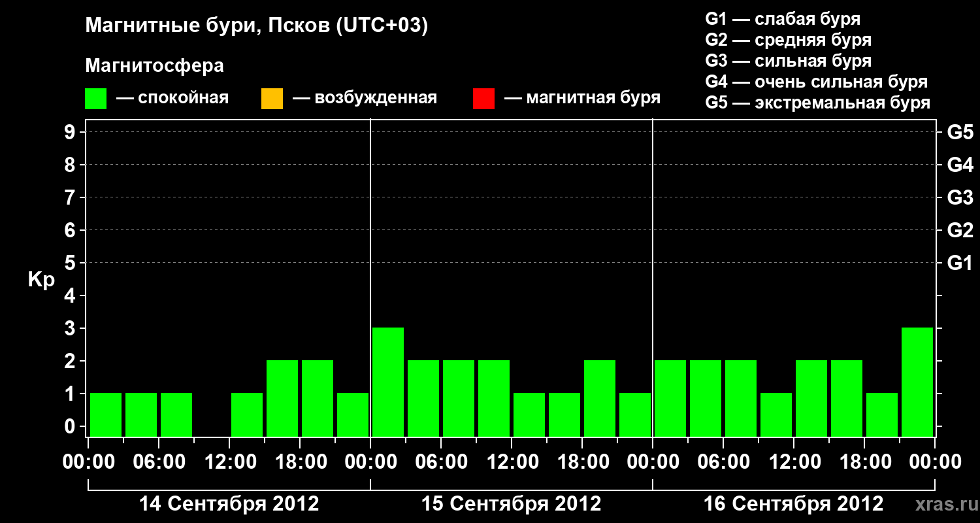Screen dimensions: 980x523
Task: Click the yellow 'возбужденная' legend swatch
Action: click(x=272, y=99)
